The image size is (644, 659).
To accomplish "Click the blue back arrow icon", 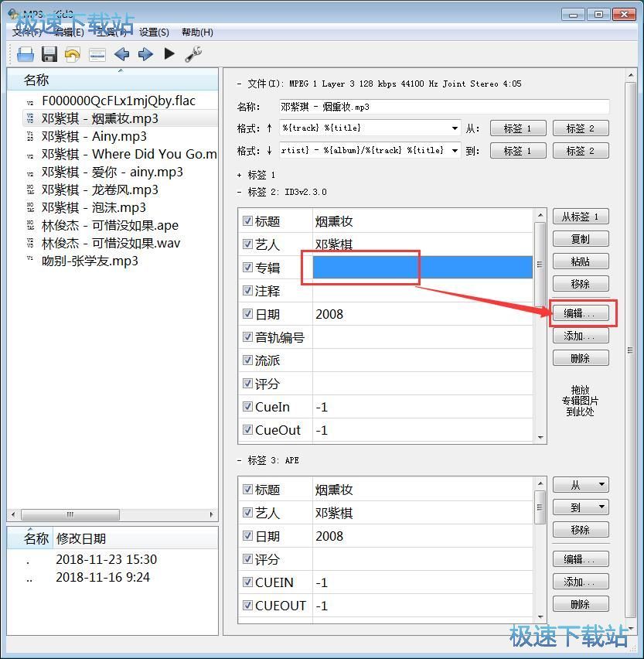I will (x=121, y=53).
